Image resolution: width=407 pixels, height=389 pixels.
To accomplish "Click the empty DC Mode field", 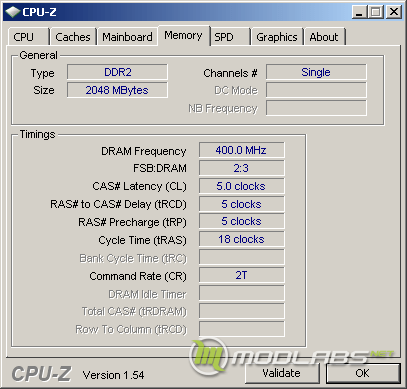I will pos(316,90).
